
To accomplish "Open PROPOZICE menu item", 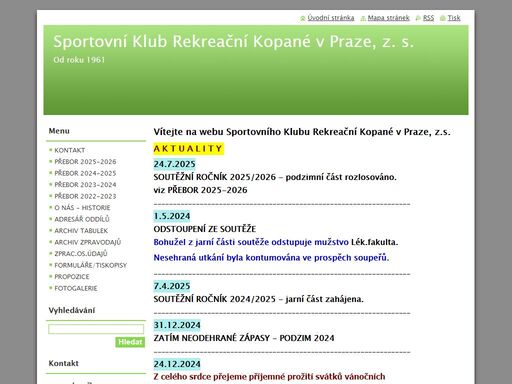I will coord(72,277).
